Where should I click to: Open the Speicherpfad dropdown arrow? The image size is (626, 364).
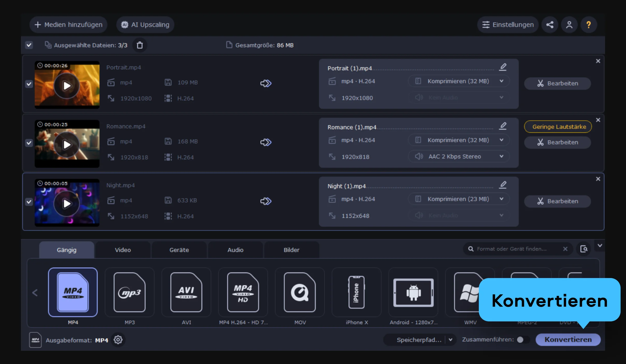[x=450, y=340]
